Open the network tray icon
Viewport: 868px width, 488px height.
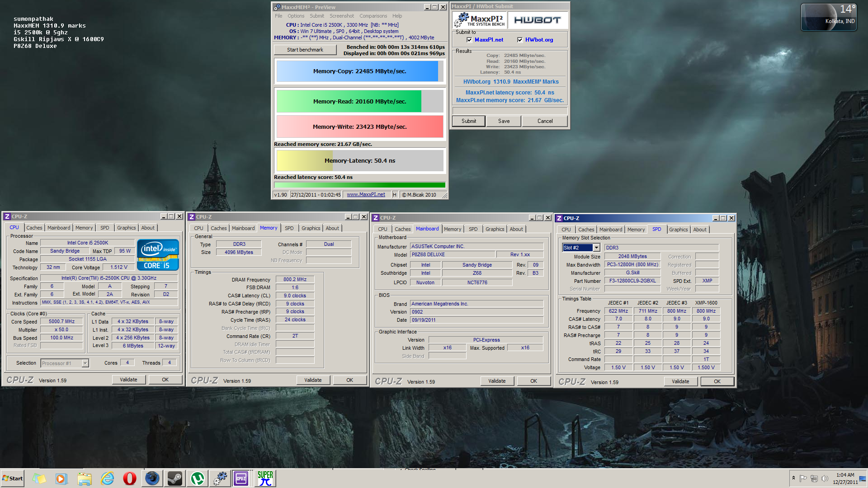click(814, 478)
